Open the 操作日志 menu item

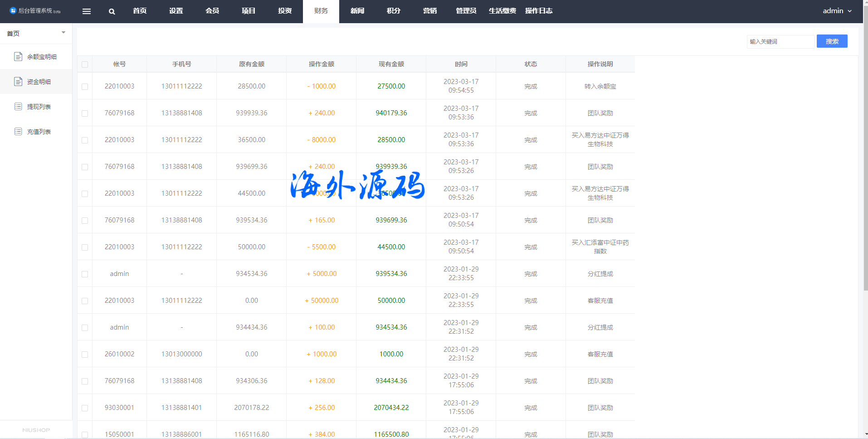(x=538, y=11)
